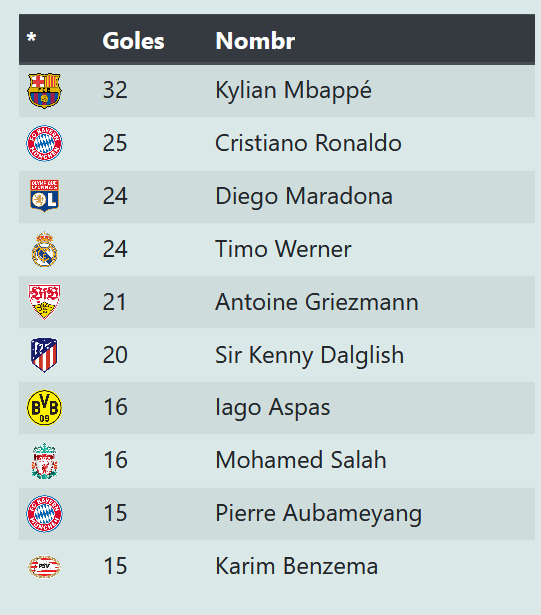Select the Olympique Lyonnais crest icon
The height and width of the screenshot is (615, 541).
44,196
